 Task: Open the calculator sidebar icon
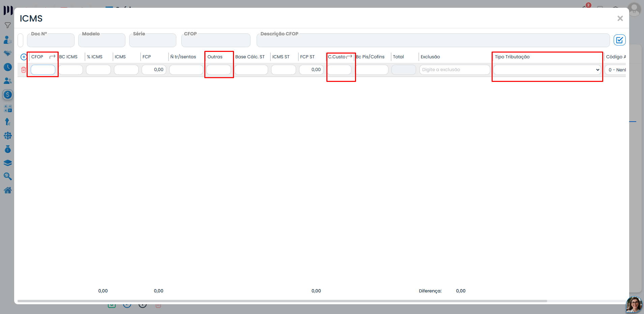pyautogui.click(x=7, y=108)
